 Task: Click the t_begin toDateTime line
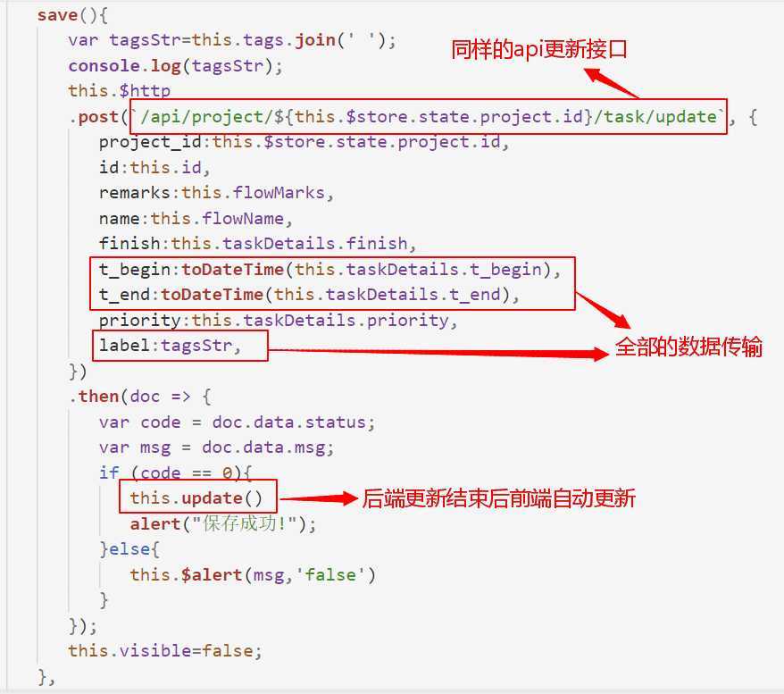click(x=330, y=270)
